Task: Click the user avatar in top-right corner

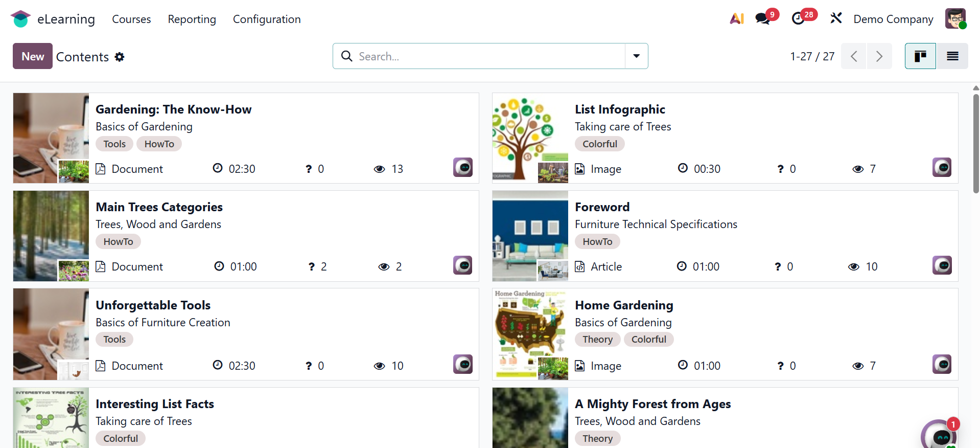Action: 955,19
